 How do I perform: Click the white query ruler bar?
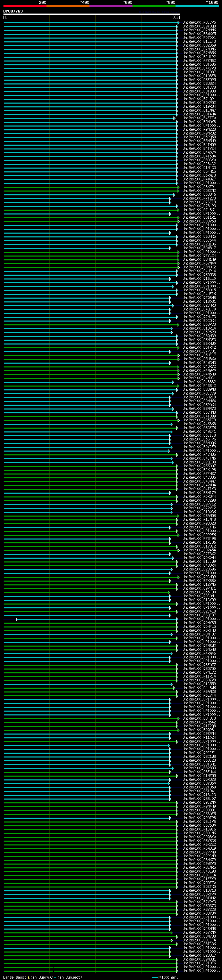coord(92,15)
